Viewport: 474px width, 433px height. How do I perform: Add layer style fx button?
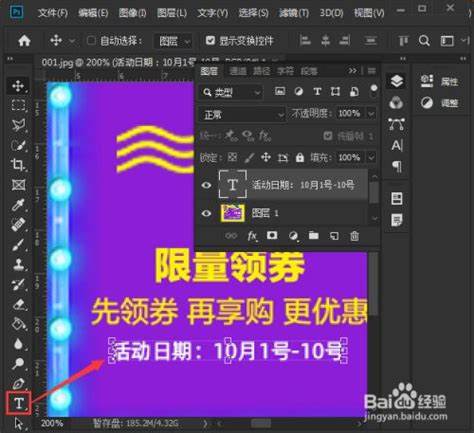(252, 236)
